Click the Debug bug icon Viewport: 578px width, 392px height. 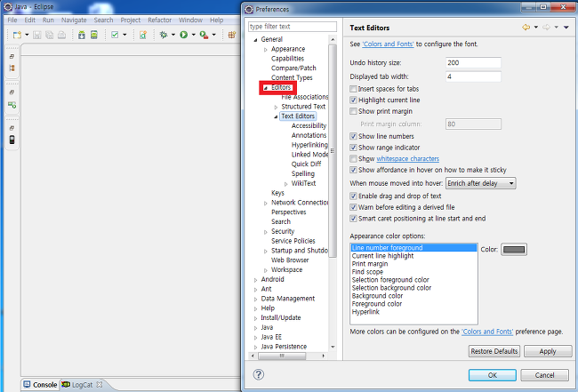click(x=164, y=35)
